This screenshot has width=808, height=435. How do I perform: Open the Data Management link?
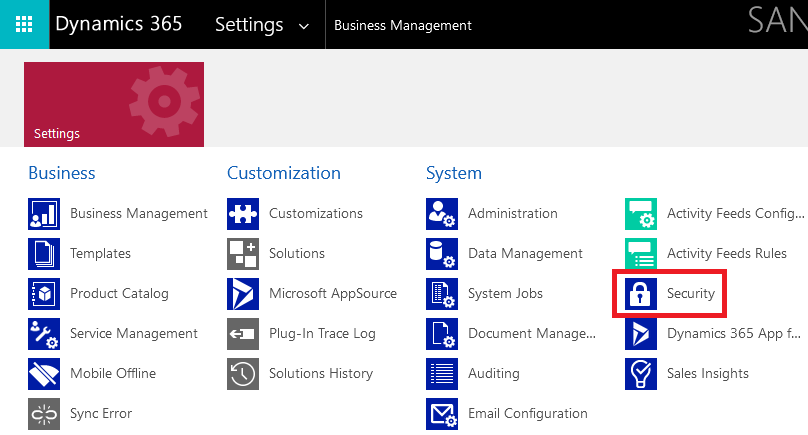point(525,254)
